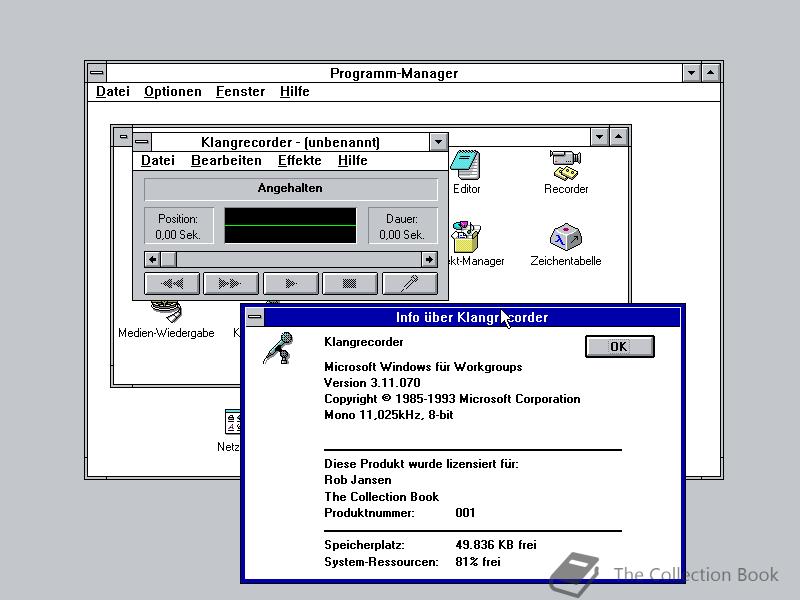This screenshot has width=800, height=600.
Task: Click the Angehalten status field
Action: coord(290,188)
